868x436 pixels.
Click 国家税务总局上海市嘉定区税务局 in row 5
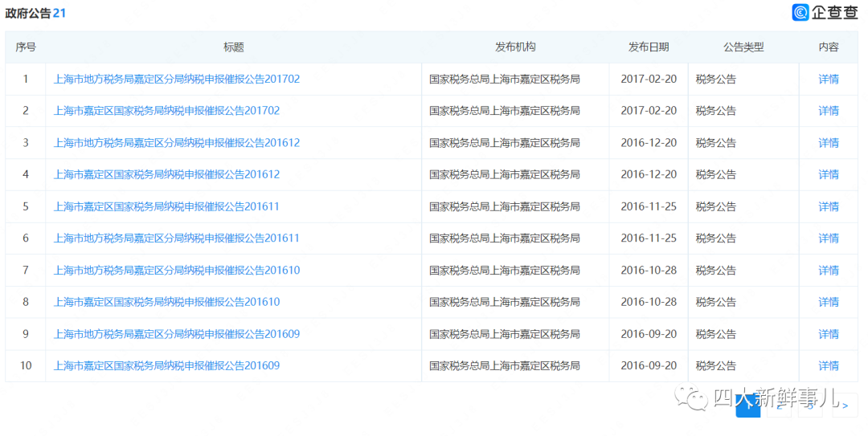point(504,206)
